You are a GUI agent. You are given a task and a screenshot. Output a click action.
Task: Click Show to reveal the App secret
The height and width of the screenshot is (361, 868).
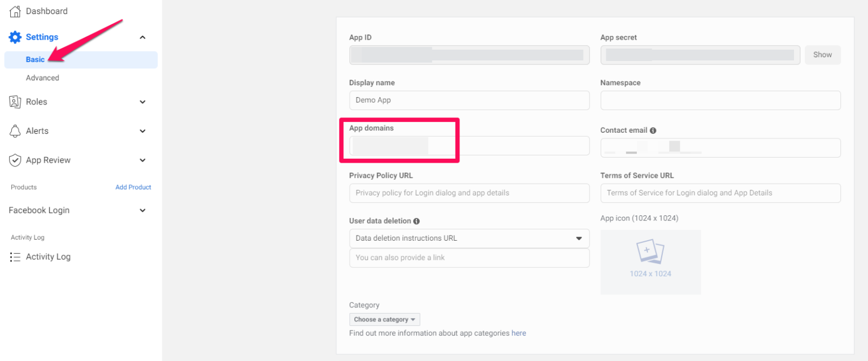[822, 55]
